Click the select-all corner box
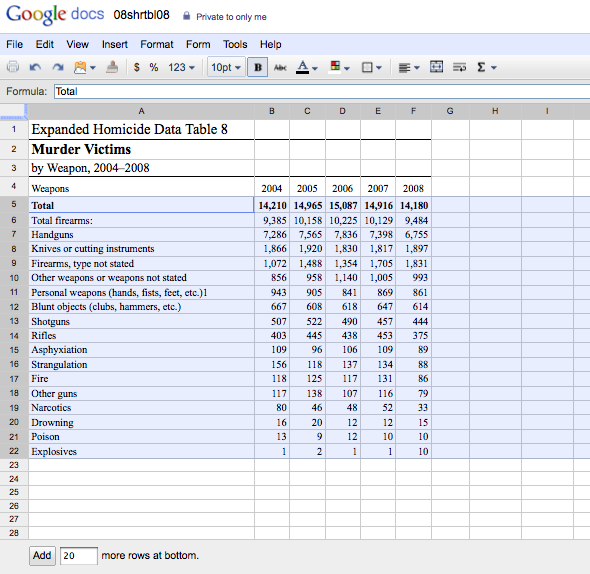Image resolution: width=590 pixels, height=574 pixels. 14,111
